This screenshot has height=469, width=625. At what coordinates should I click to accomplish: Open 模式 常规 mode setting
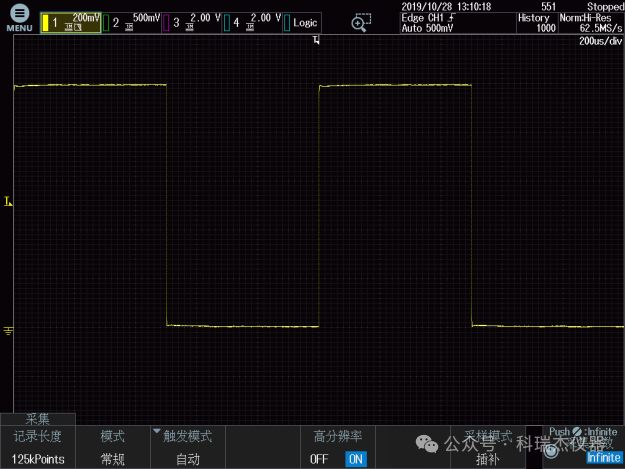click(113, 447)
